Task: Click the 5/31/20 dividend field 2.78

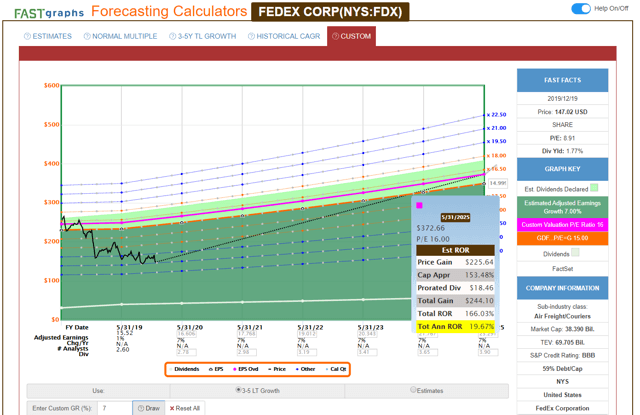Action: click(x=187, y=352)
